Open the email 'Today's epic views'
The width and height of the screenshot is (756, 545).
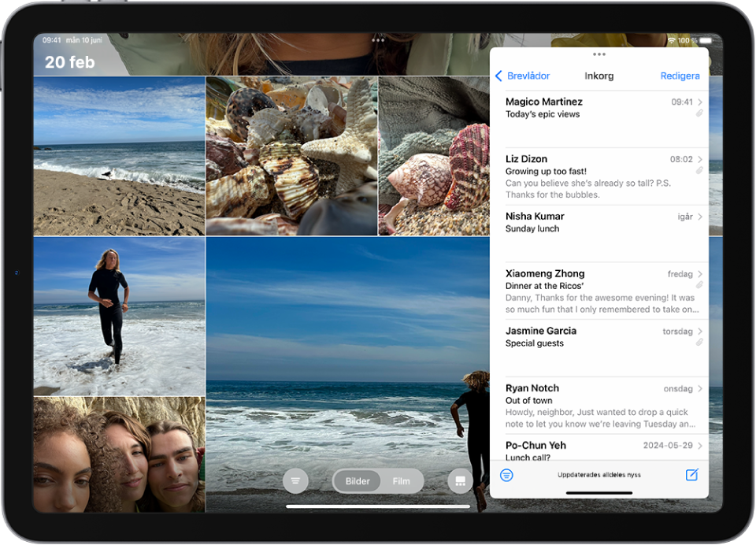click(x=599, y=119)
